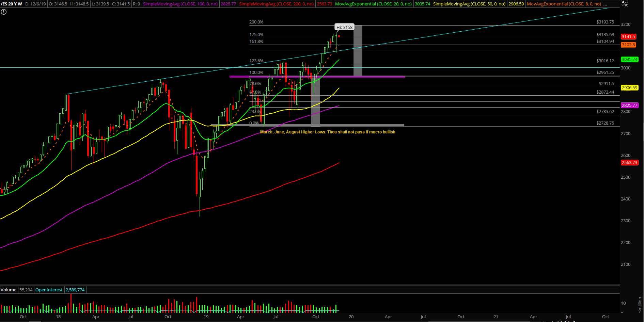The width and height of the screenshot is (644, 322).
Task: Click the $3016.12 Fibonacci price label
Action: coord(605,61)
